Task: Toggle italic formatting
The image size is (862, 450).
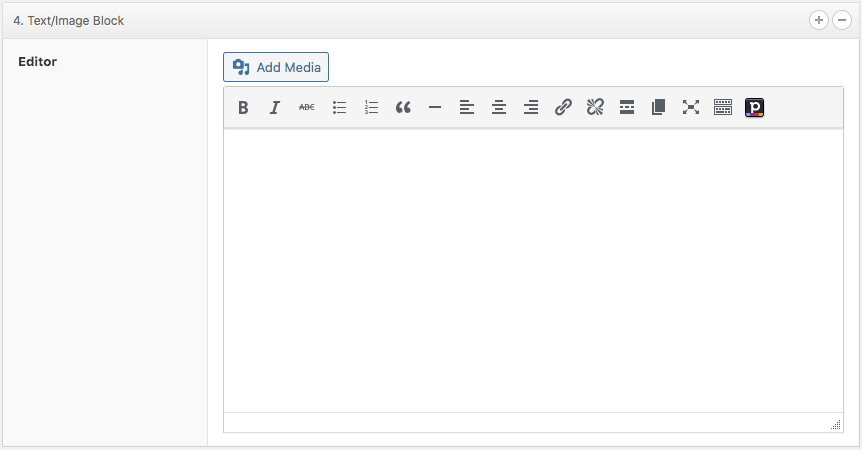Action: pos(275,107)
